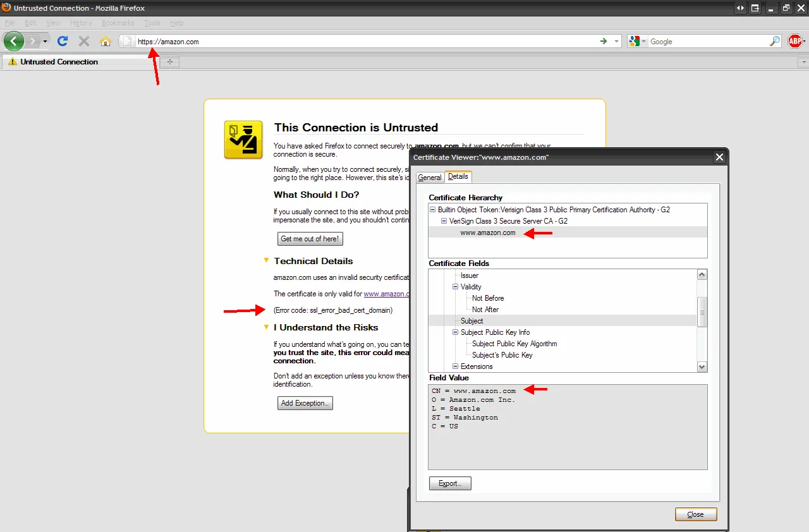Viewport: 809px width, 532px height.
Task: Reload the page with the blue refresh icon
Action: click(x=62, y=41)
